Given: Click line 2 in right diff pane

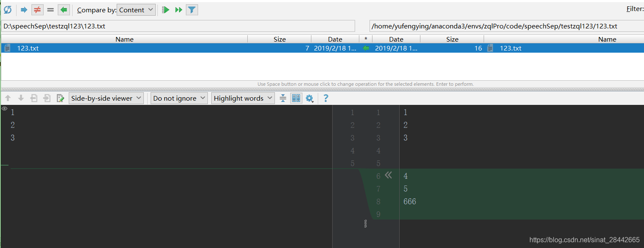Looking at the screenshot, I should [406, 125].
